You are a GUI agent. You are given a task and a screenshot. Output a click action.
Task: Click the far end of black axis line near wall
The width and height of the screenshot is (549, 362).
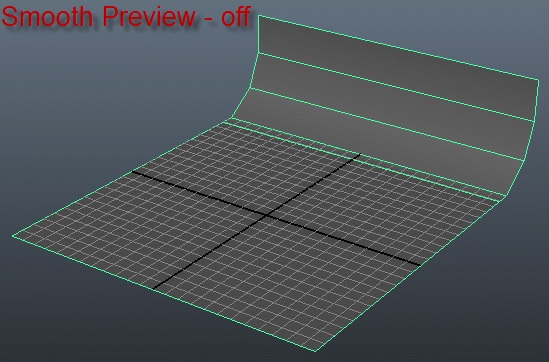coord(360,154)
